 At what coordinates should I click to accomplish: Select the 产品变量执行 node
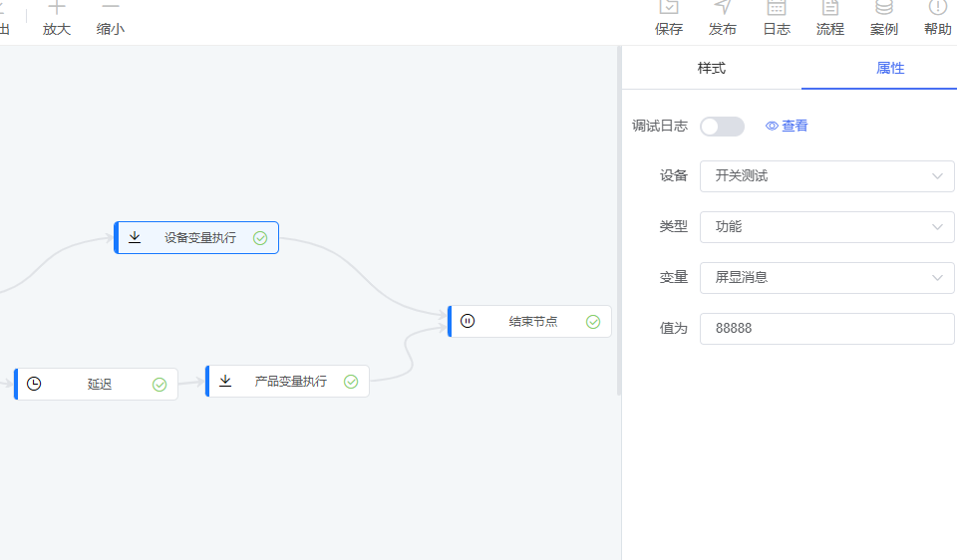coord(289,382)
